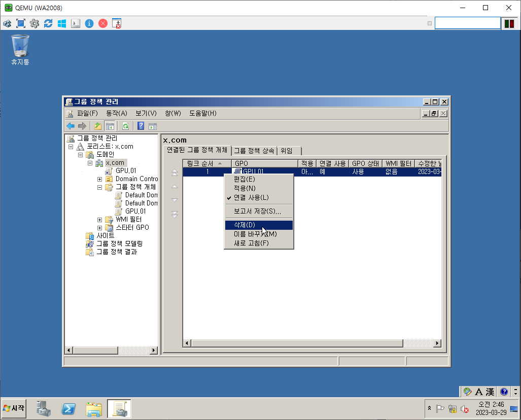Click the Group Policy Management taskbar button
This screenshot has height=420, width=521.
pyautogui.click(x=119, y=408)
